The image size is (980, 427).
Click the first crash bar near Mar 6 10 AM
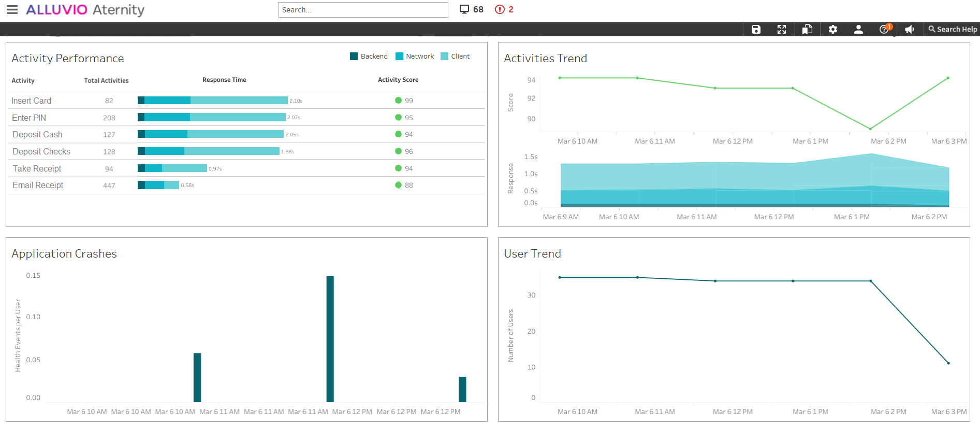pos(197,378)
